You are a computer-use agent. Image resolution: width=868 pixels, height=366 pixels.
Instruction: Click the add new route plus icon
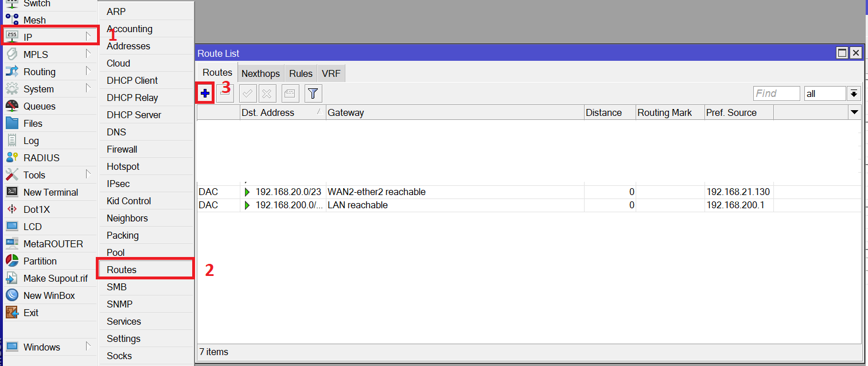point(205,93)
